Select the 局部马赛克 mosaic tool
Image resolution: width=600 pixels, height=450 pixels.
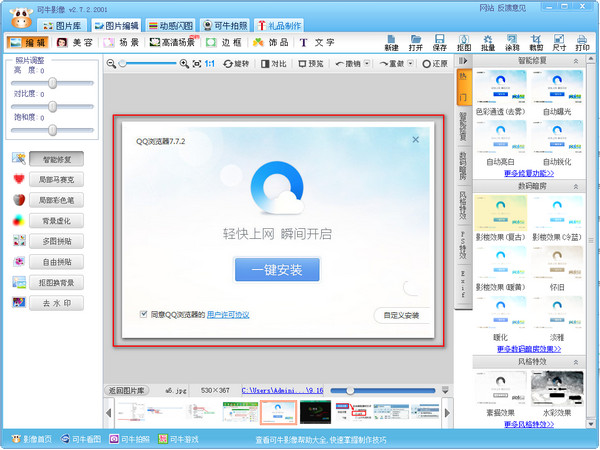tap(56, 180)
